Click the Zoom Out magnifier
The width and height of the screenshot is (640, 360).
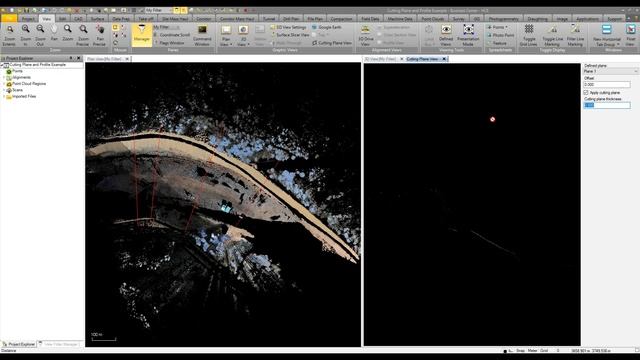click(x=40, y=36)
